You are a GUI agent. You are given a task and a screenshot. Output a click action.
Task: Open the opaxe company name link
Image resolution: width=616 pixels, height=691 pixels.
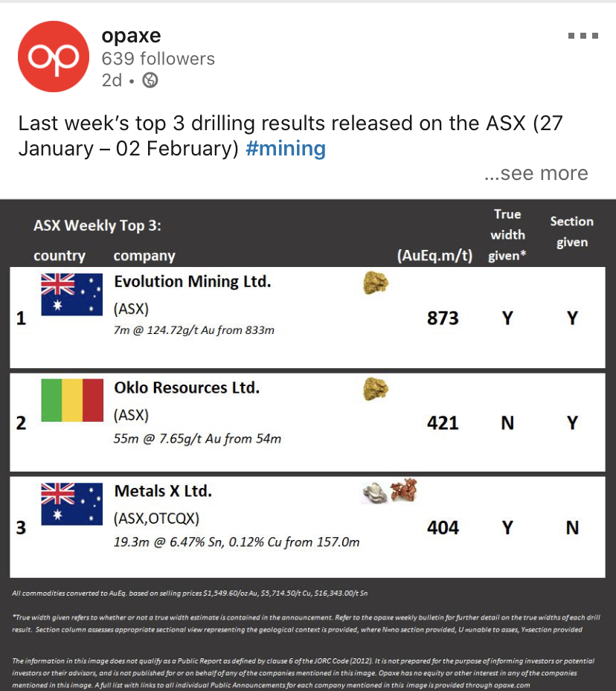tap(131, 36)
